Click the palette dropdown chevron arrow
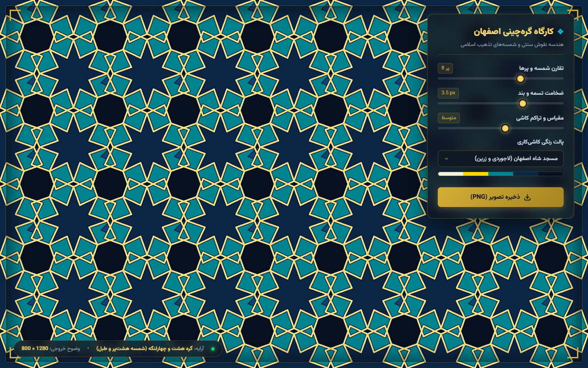The image size is (588, 368). [x=447, y=159]
